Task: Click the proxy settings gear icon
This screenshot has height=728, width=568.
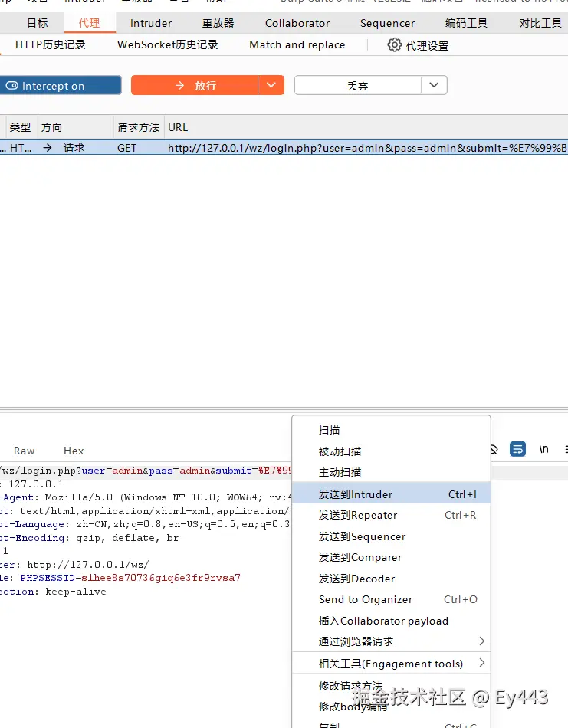Action: tap(394, 45)
